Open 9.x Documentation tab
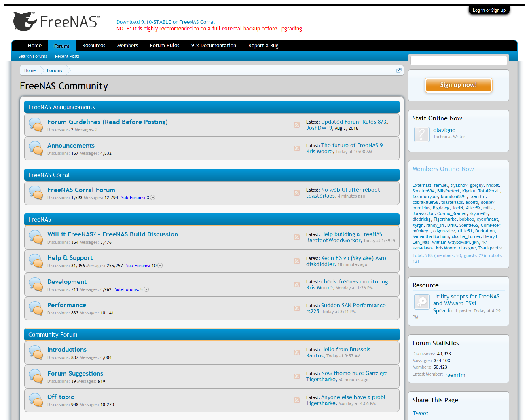The image size is (529, 420). pos(214,46)
